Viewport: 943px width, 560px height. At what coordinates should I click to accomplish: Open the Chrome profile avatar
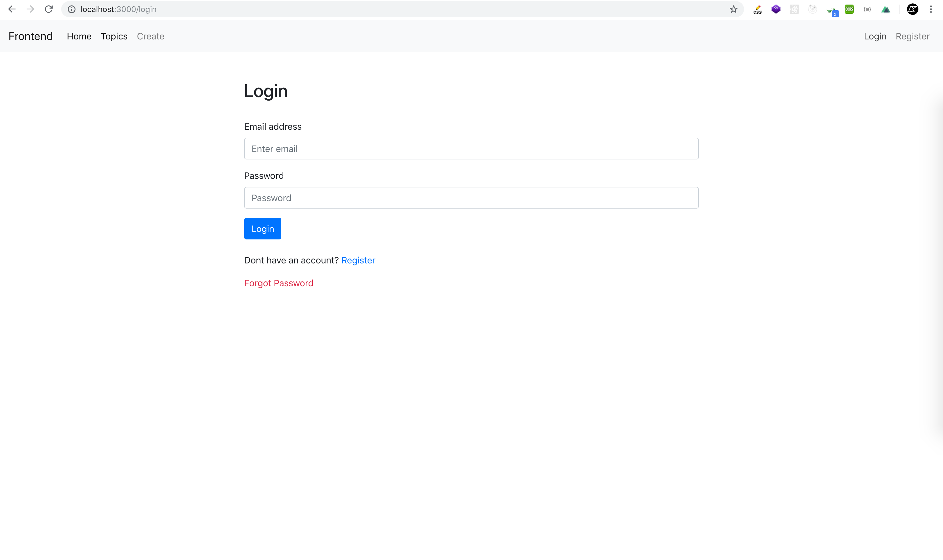912,9
